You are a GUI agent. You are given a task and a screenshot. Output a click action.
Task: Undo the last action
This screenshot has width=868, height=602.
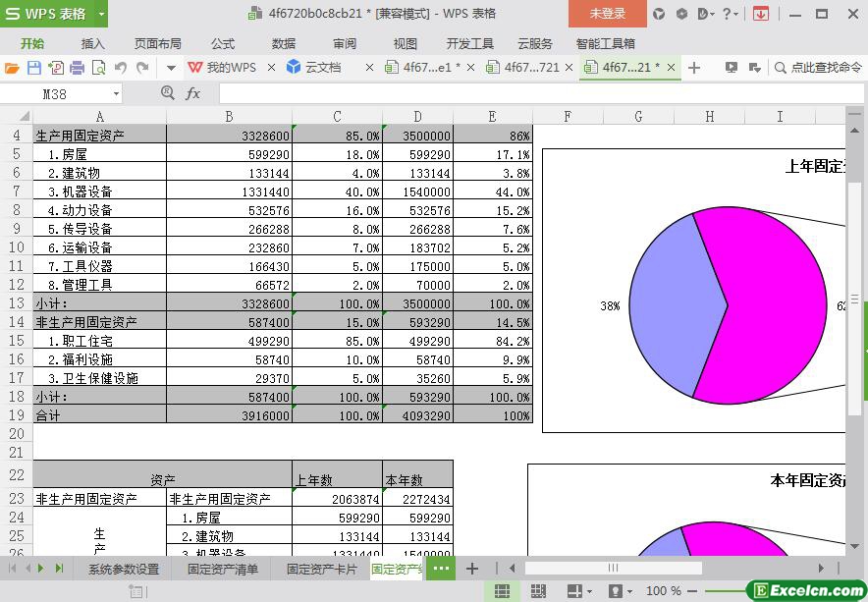120,68
